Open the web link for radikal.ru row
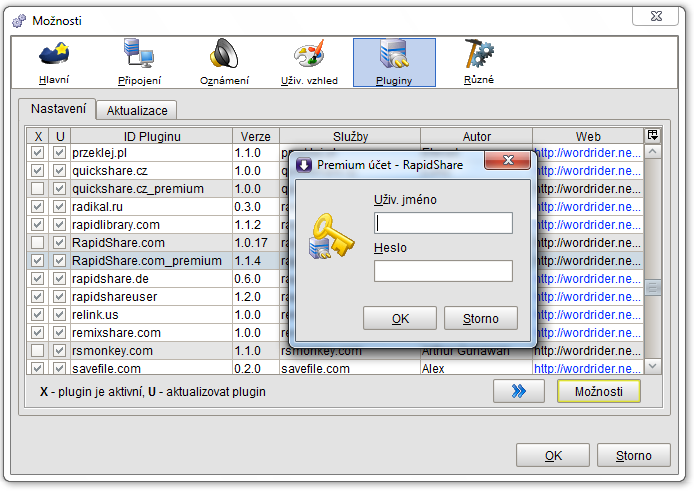 coord(587,207)
